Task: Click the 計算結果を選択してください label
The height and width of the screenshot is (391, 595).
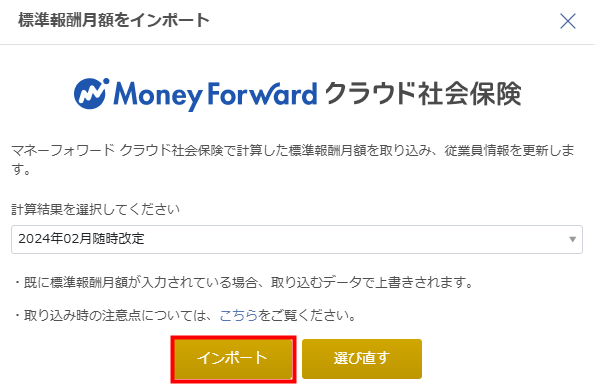Action: (x=95, y=209)
